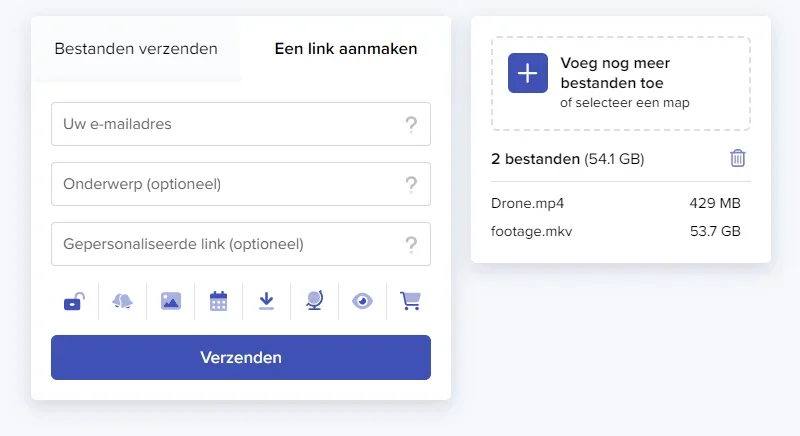The image size is (800, 436).
Task: Focus the Uw e-mailadres input field
Action: pyautogui.click(x=225, y=125)
